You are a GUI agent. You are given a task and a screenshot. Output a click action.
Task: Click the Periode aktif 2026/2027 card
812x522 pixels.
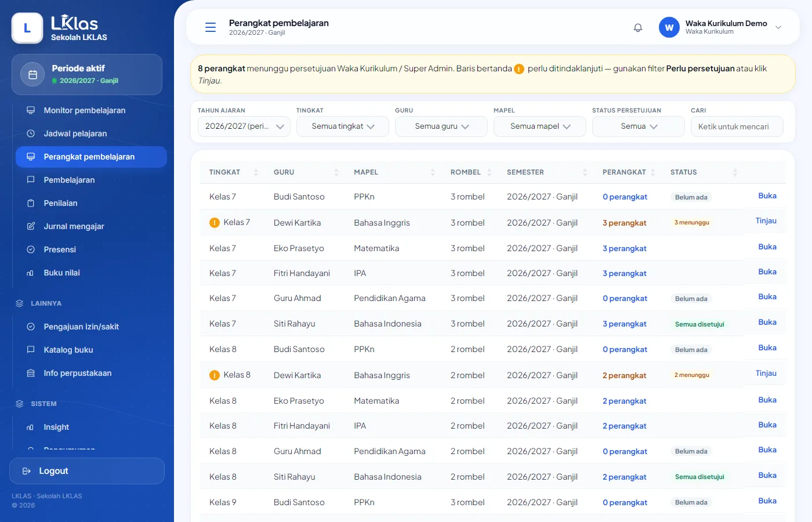(x=87, y=74)
